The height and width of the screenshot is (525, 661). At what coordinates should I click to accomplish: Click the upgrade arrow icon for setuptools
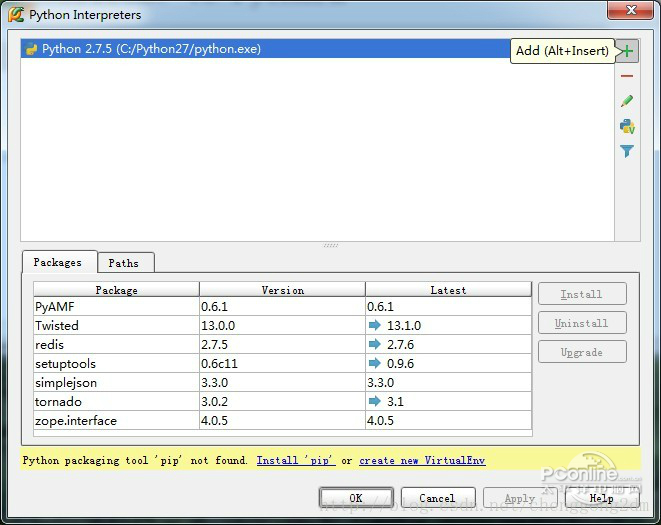pyautogui.click(x=374, y=363)
